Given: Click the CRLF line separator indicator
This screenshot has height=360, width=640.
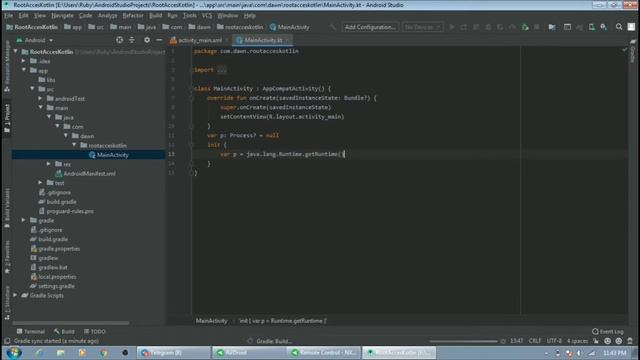Looking at the screenshot, I should tap(535, 341).
